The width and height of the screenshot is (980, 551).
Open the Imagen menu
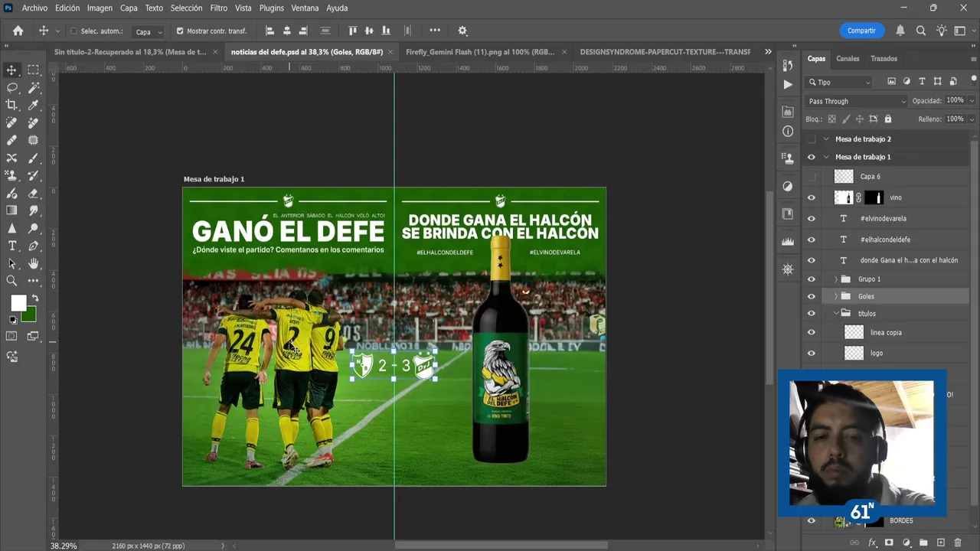pos(100,8)
